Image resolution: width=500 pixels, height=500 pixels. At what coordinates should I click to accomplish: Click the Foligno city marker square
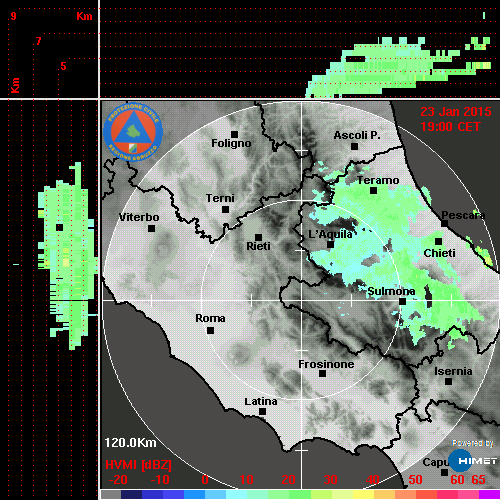click(234, 134)
